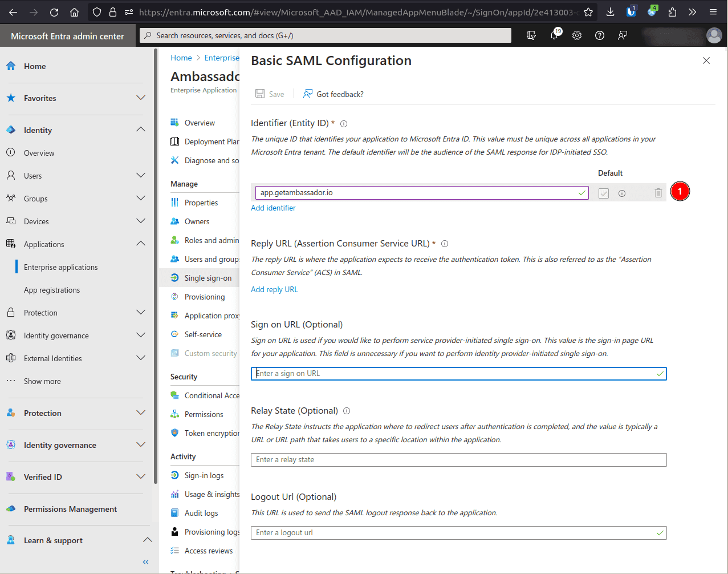
Task: Select Single sign-on in the app menu
Action: coord(208,278)
